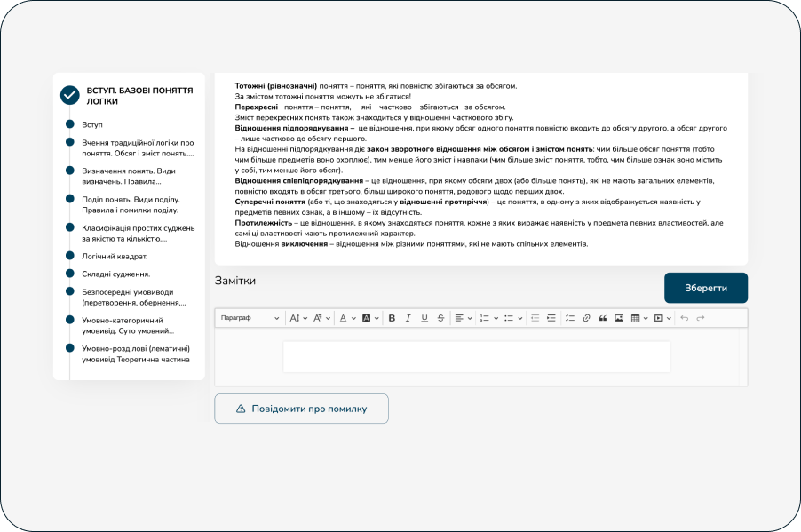
Task: Toggle the to-do checklist formatting
Action: tap(570, 318)
